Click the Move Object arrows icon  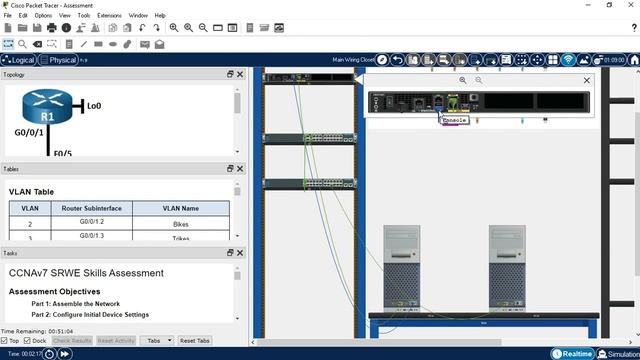pyautogui.click(x=537, y=60)
